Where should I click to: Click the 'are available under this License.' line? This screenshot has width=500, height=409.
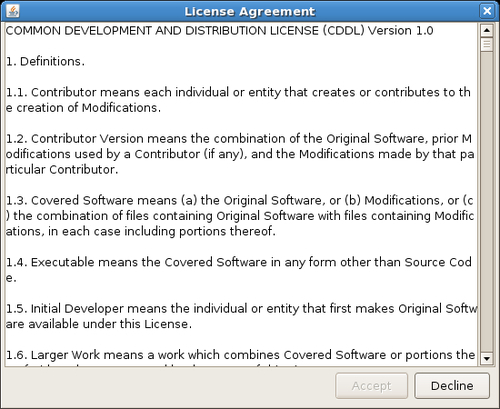point(99,324)
